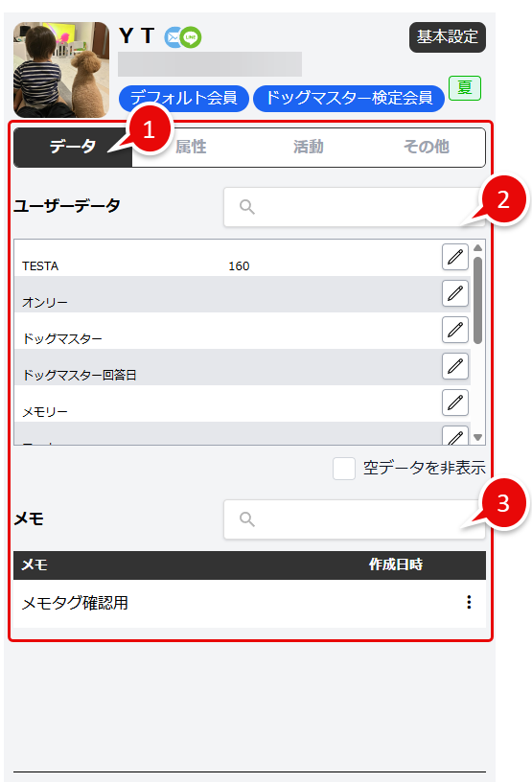Click the 作成日時 column header
The width and height of the screenshot is (532, 783).
click(x=396, y=564)
